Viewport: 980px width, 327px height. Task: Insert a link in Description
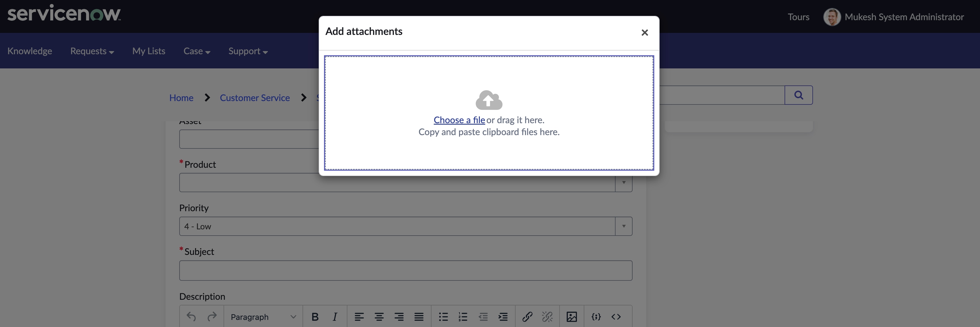527,317
